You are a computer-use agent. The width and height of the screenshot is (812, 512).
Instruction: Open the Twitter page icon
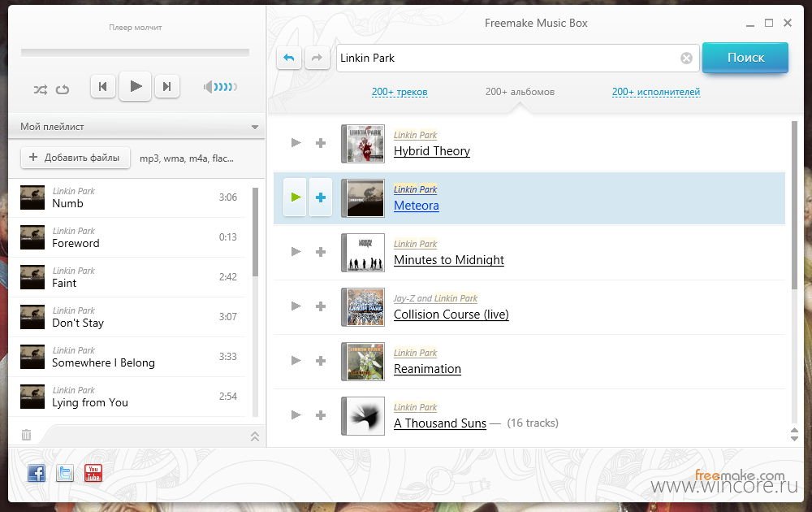(65, 473)
